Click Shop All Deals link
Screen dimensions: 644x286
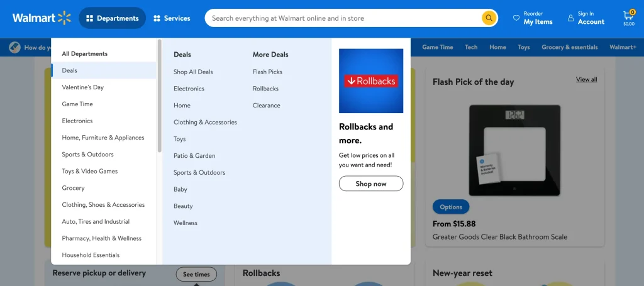pyautogui.click(x=193, y=72)
